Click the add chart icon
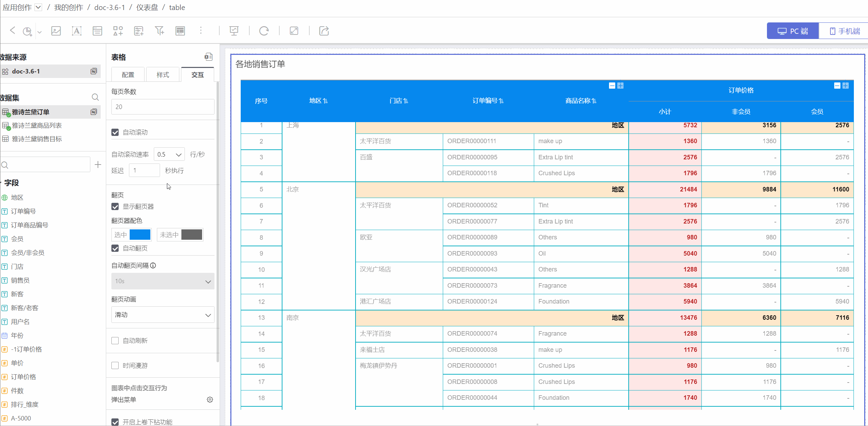868x426 pixels. click(x=27, y=31)
